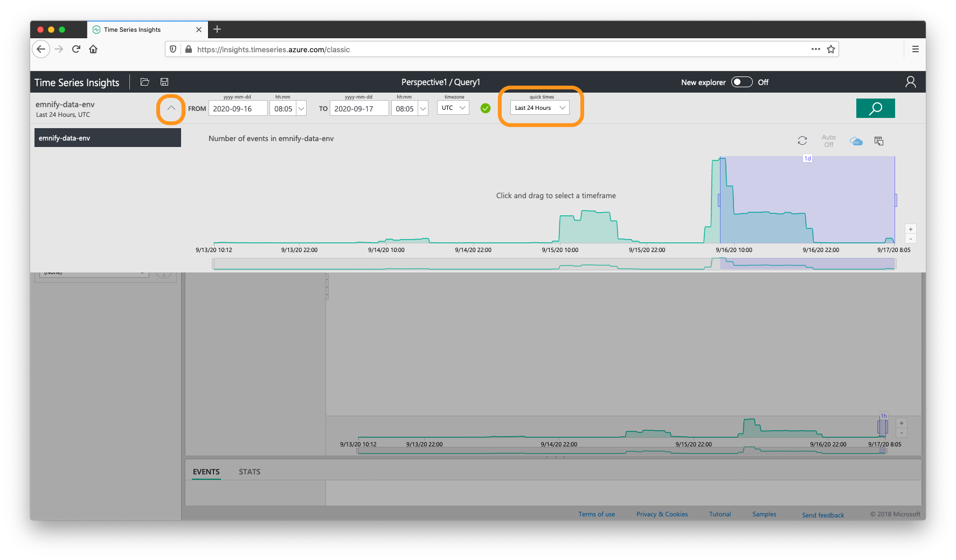Collapse the time selection panel chevron
The image size is (956, 560).
point(171,108)
